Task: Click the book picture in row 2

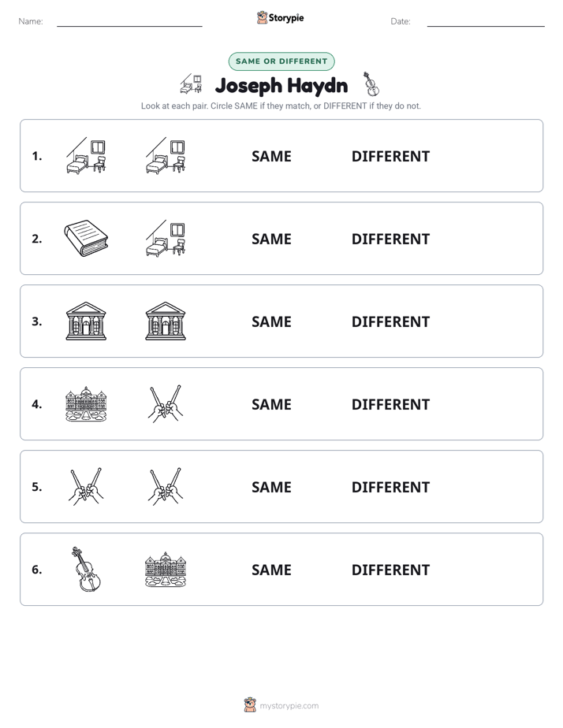Action: [x=86, y=238]
